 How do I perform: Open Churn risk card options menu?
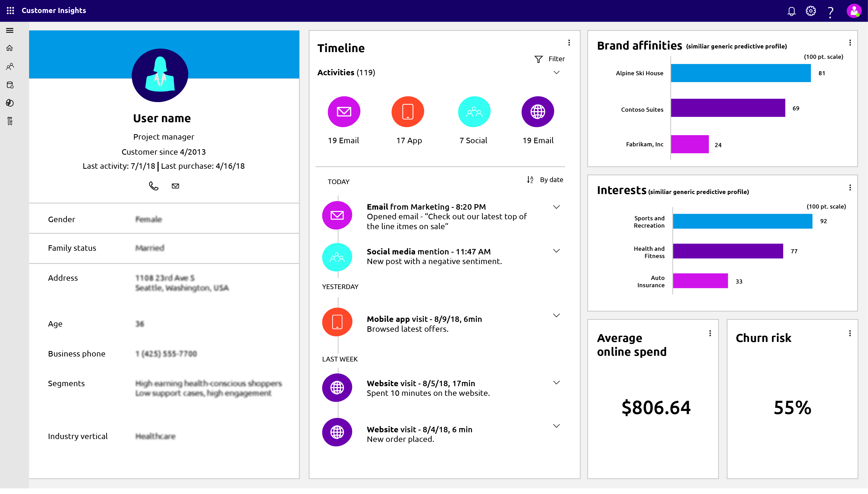pyautogui.click(x=850, y=334)
